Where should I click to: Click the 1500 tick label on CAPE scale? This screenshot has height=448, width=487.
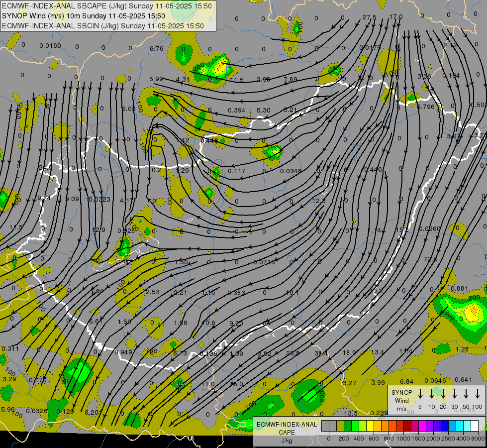(418, 439)
